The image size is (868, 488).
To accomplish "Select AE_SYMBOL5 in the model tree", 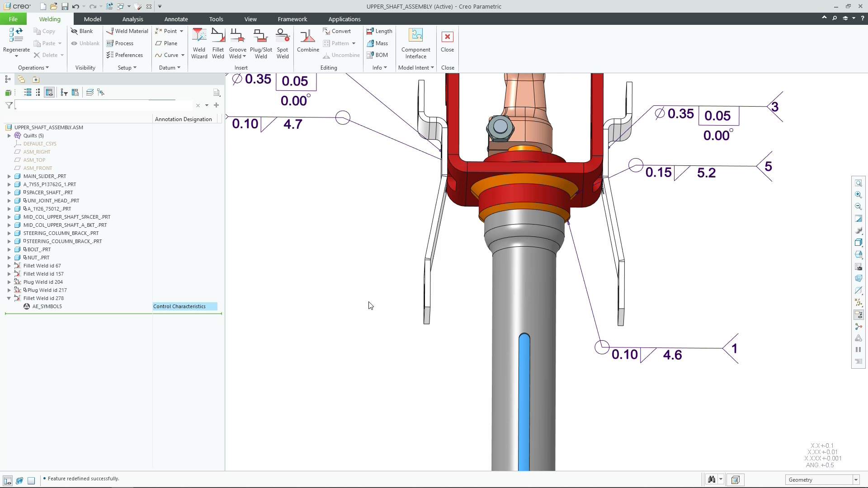I will pos(47,306).
